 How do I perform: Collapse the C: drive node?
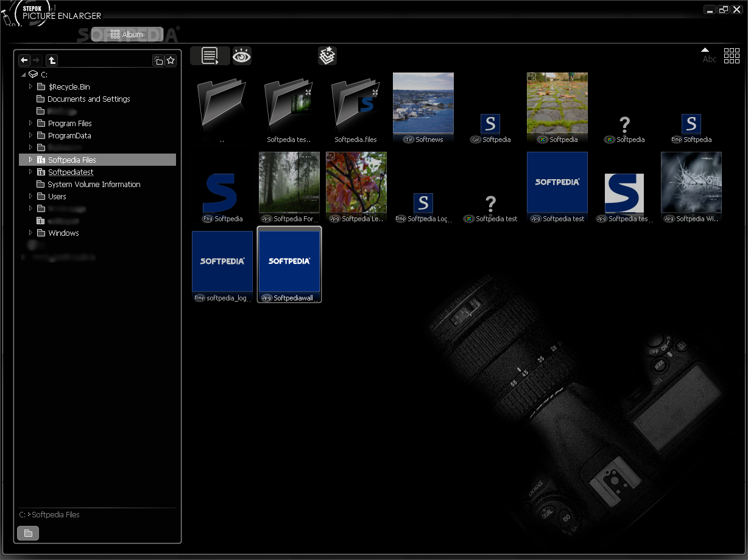tap(24, 74)
